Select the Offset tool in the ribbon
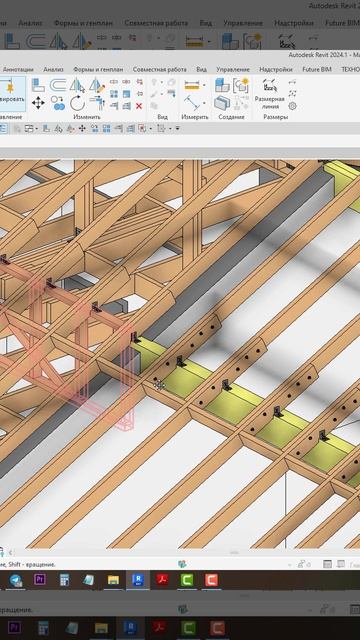Screen dimensions: 360x640 click(x=58, y=85)
